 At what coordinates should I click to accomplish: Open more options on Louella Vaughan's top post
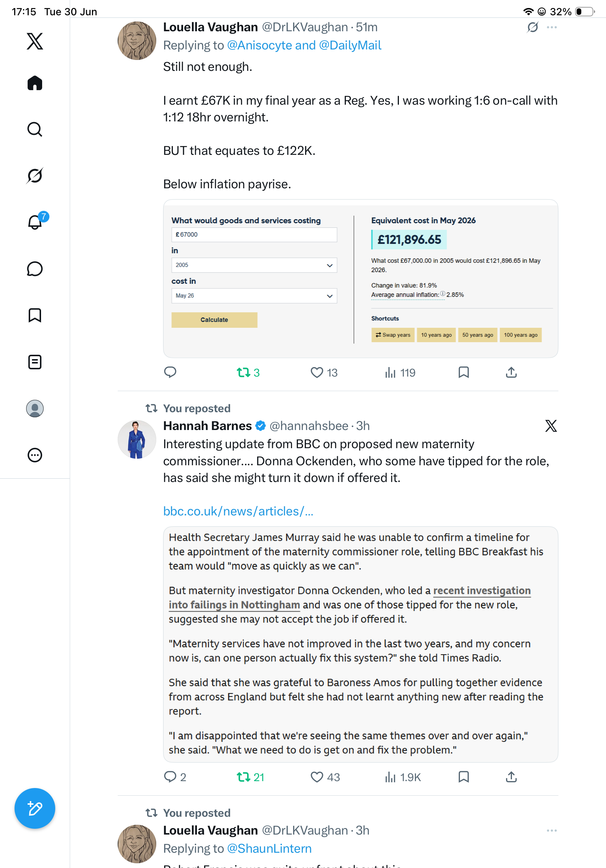552,27
